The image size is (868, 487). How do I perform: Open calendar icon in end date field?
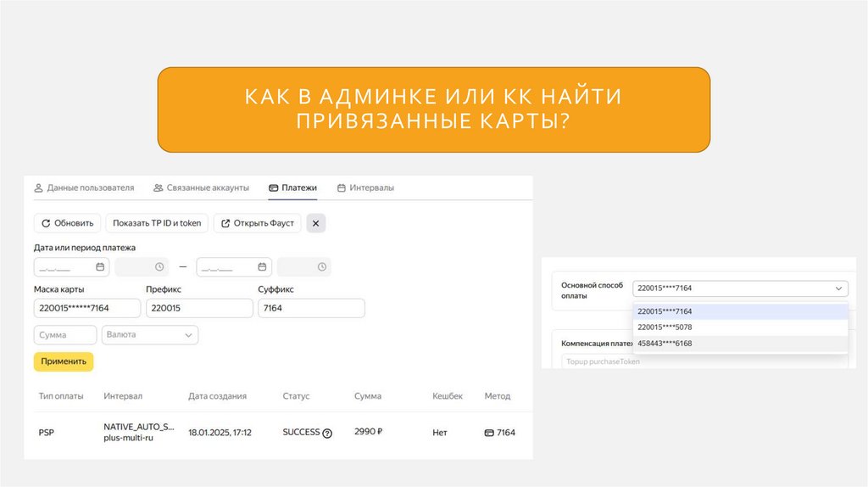coord(263,267)
